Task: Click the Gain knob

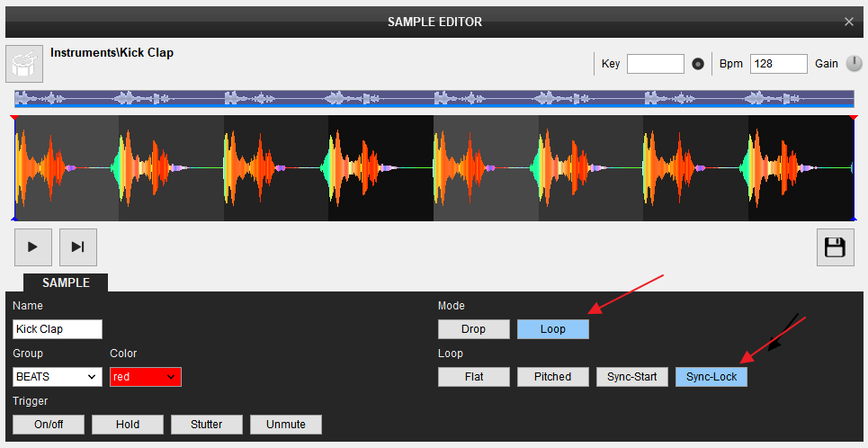Action: (853, 64)
